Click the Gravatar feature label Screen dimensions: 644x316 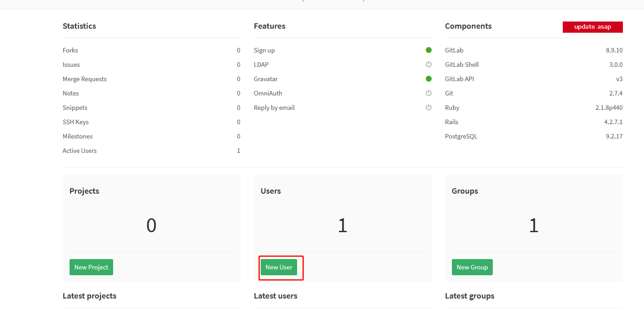[266, 79]
